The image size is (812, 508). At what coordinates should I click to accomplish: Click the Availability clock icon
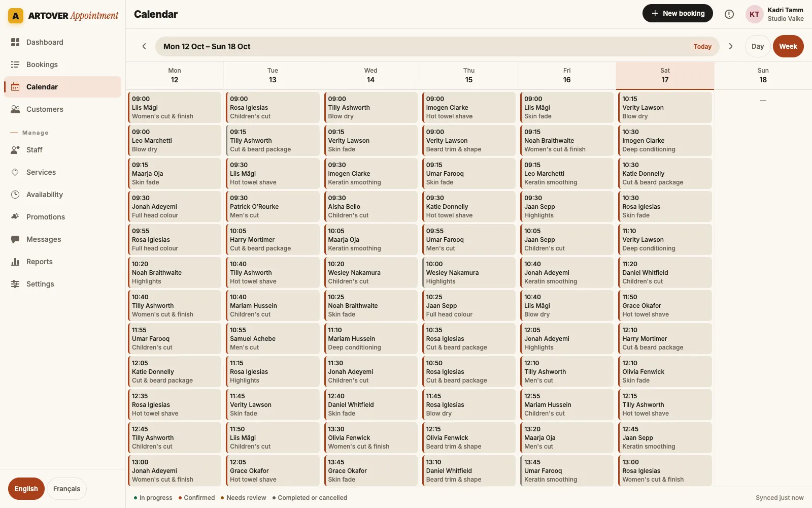[15, 195]
